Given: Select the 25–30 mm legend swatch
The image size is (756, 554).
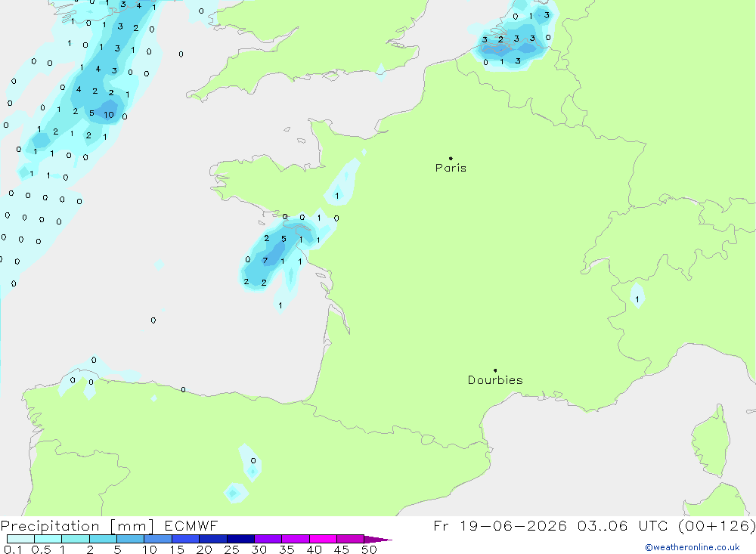Looking at the screenshot, I should click(x=240, y=539).
